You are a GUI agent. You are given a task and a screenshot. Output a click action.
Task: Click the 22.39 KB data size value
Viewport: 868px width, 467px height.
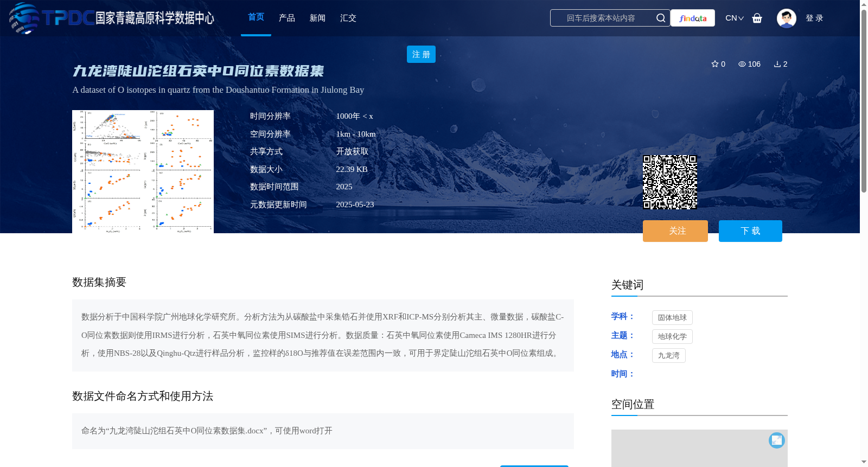(x=352, y=169)
